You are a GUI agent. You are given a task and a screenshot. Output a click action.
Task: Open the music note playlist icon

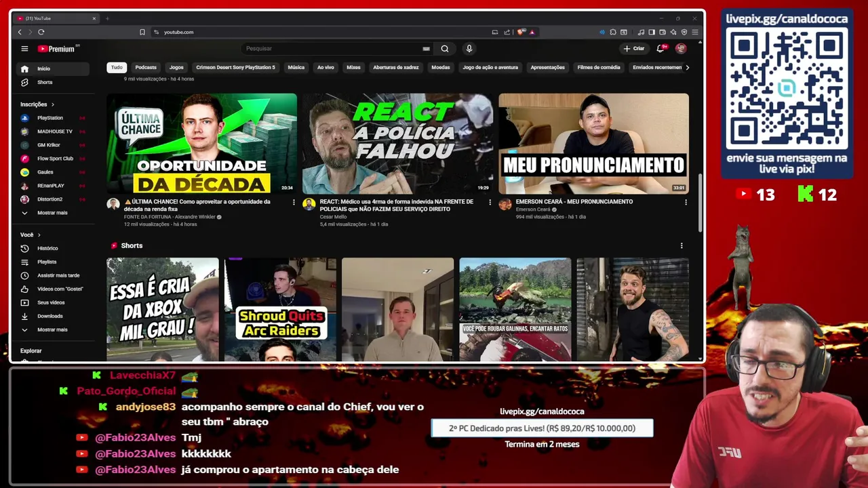point(641,32)
